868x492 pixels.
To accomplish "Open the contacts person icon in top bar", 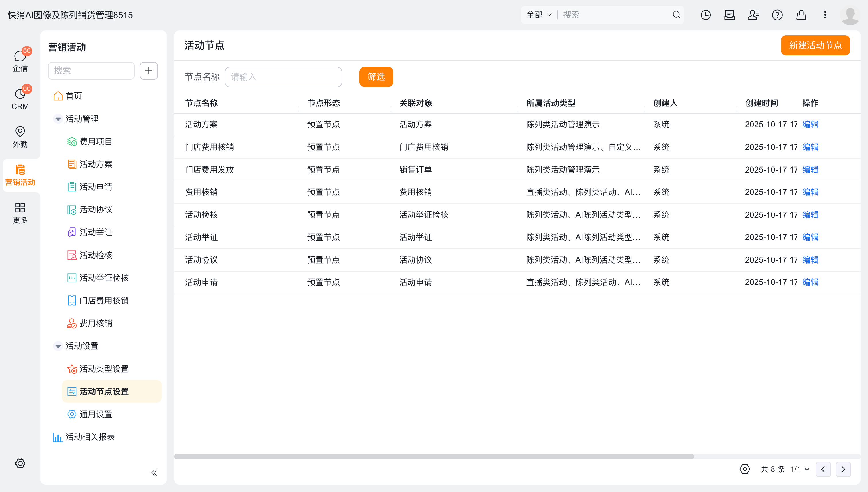I will click(x=753, y=15).
